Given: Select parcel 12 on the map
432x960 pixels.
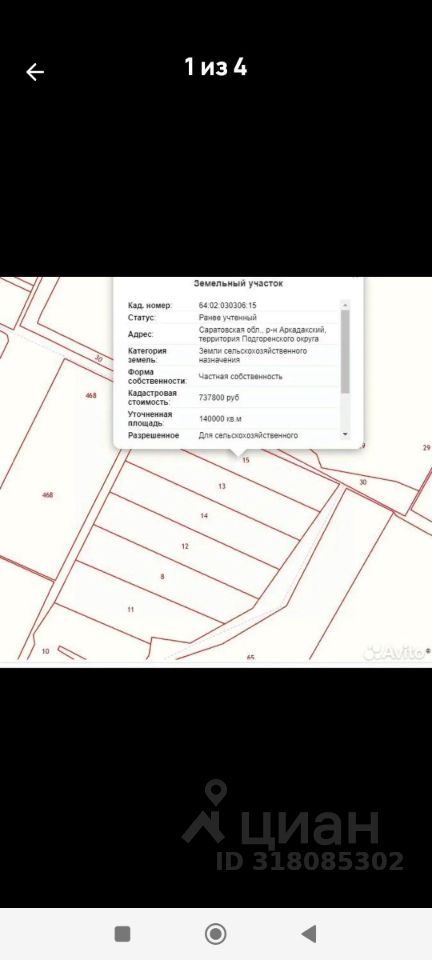Looking at the screenshot, I should pyautogui.click(x=185, y=546).
